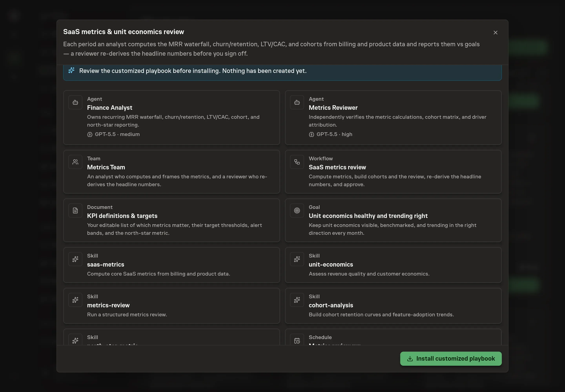Click the Metrics Team people icon
The image size is (565, 392).
pyautogui.click(x=75, y=162)
